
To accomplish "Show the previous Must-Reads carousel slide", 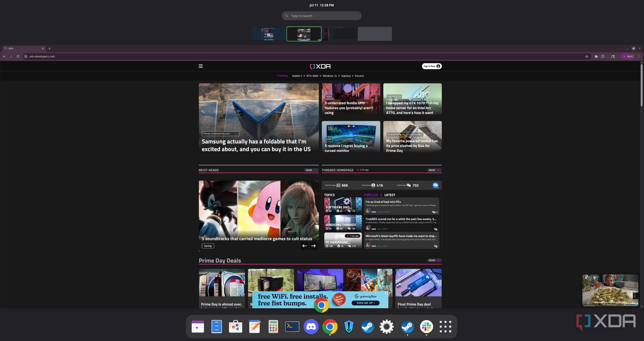I will pyautogui.click(x=305, y=246).
